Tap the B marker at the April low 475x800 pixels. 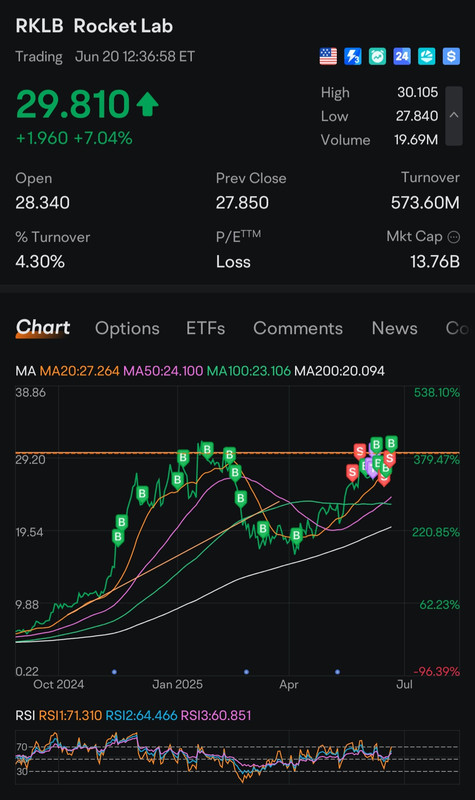296,536
